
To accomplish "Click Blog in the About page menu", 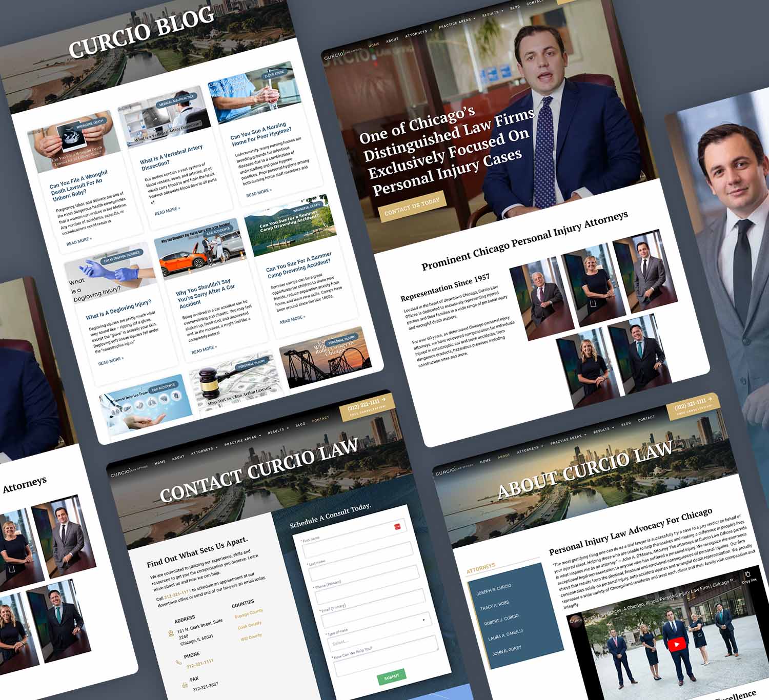I will pyautogui.click(x=626, y=423).
